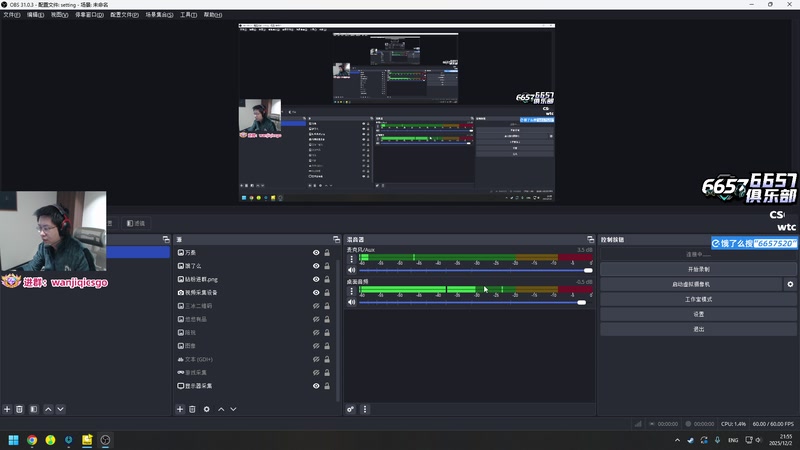This screenshot has height=450, width=800.
Task: Open 文件(F) menu
Action: tap(12, 15)
